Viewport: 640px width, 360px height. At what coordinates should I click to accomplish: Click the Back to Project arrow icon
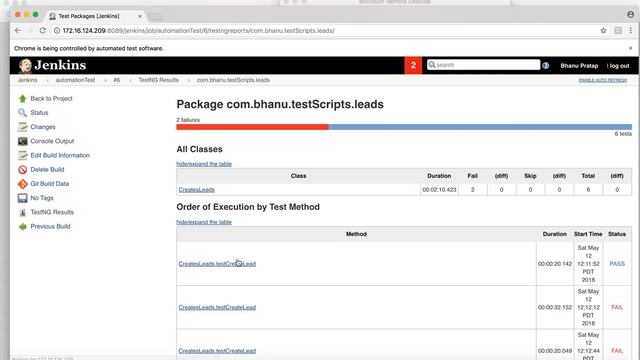click(22, 98)
